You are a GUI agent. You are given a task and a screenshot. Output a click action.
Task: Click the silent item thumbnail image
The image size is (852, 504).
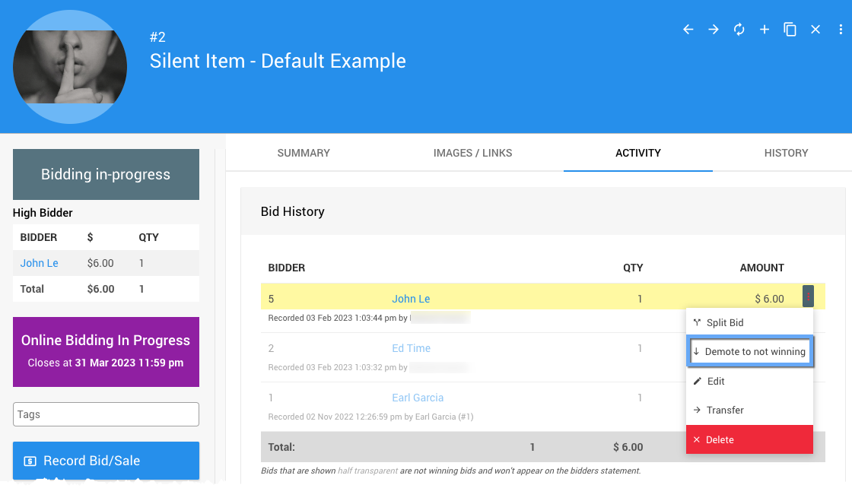point(70,67)
